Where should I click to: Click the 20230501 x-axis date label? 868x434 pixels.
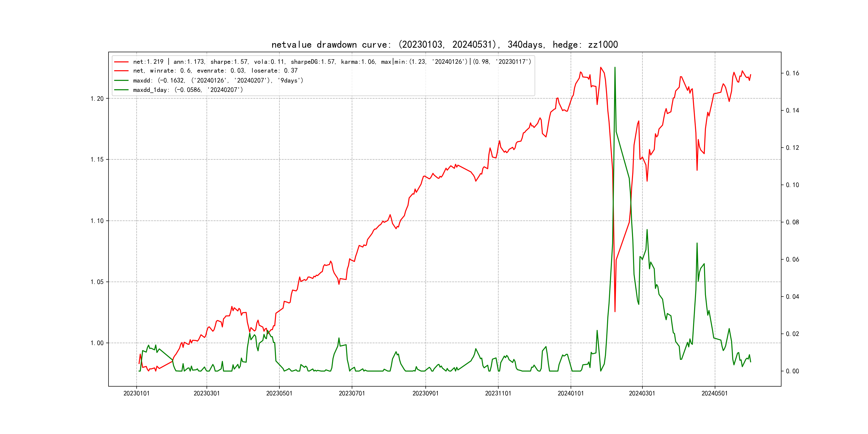pyautogui.click(x=279, y=393)
